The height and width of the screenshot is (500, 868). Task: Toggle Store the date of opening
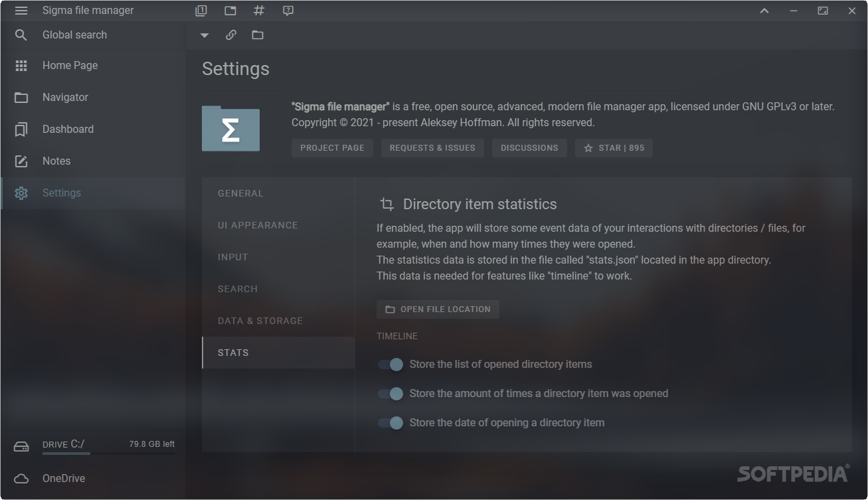(x=391, y=423)
